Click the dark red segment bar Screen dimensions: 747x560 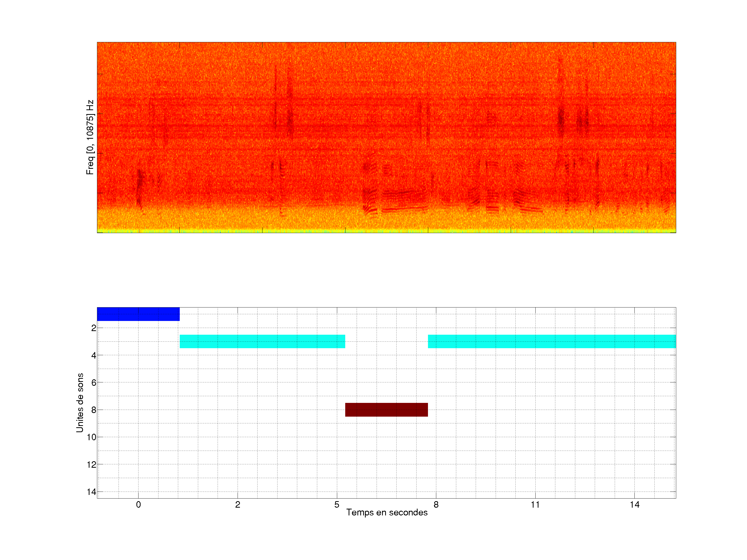click(386, 409)
